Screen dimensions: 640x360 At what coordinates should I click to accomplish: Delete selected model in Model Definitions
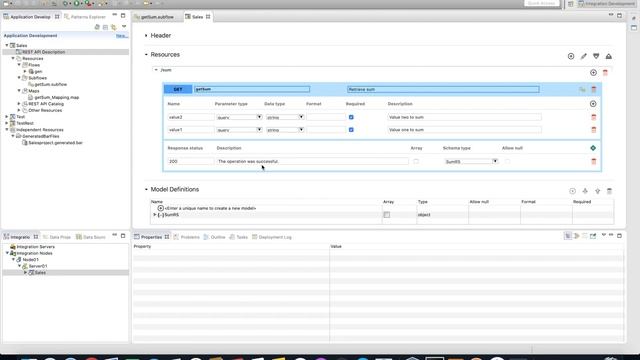point(609,191)
